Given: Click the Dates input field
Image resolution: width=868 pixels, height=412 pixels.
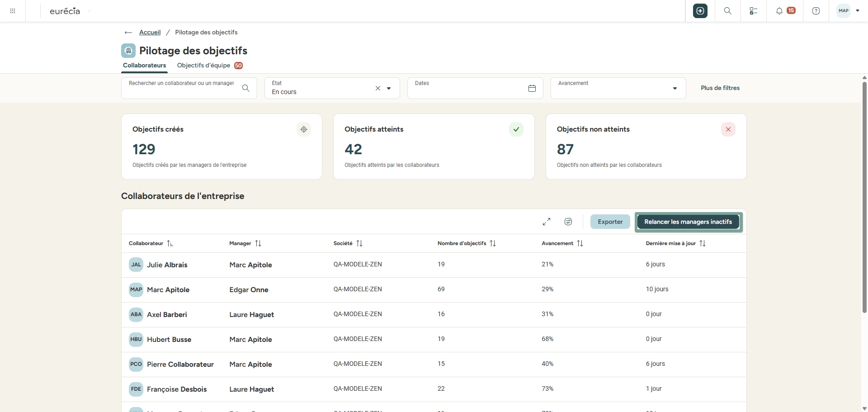Looking at the screenshot, I should click(x=475, y=88).
